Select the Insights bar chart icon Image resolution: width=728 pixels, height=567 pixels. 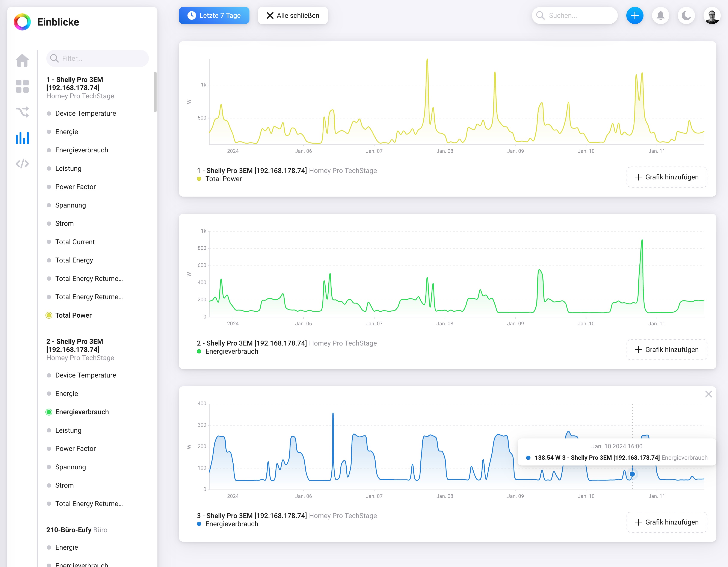coord(22,138)
